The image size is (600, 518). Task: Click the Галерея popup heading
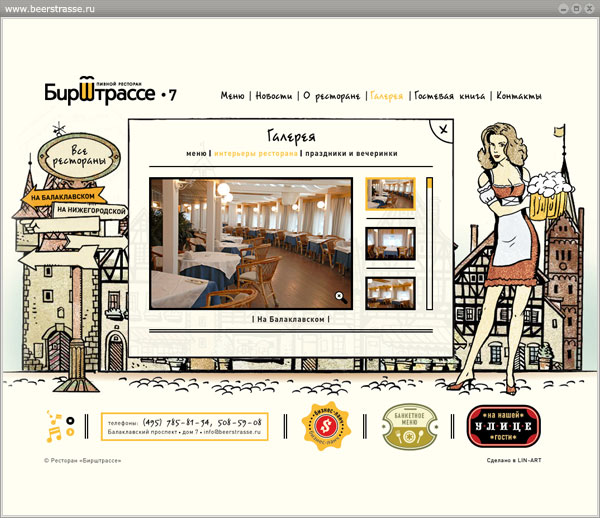pos(291,136)
